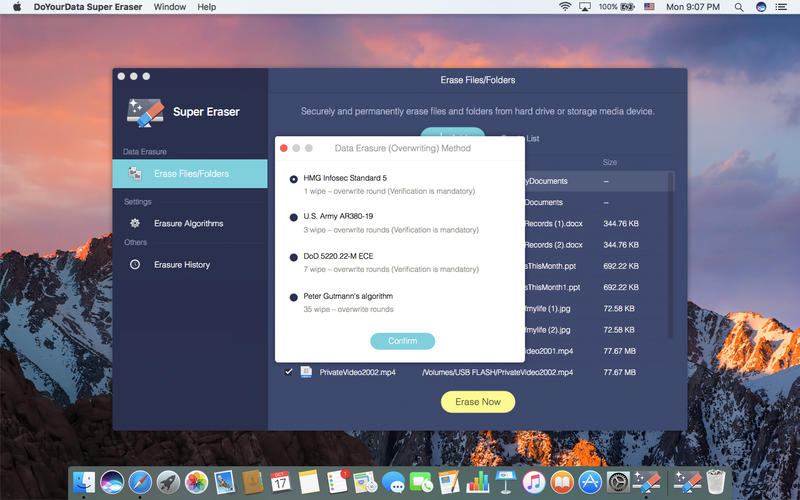Open iBooks in the dock
This screenshot has width=800, height=500.
(x=562, y=482)
